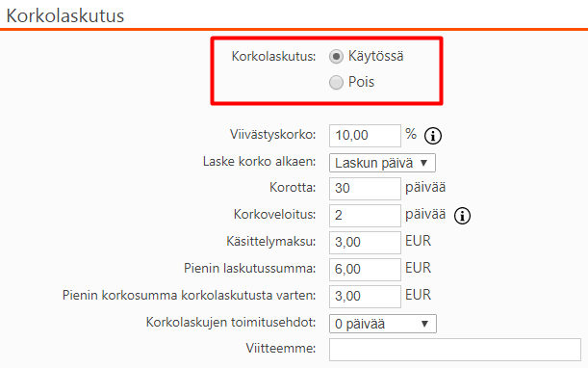The image size is (588, 368).
Task: Focus the Viivästyskorko input showing 10,00
Action: tap(365, 136)
